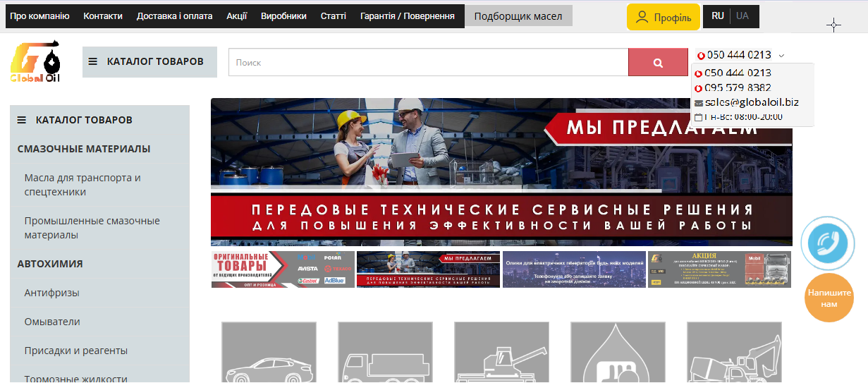Image resolution: width=868 pixels, height=383 pixels.
Task: Click the sales@globaloil.biz email link
Action: pyautogui.click(x=752, y=102)
